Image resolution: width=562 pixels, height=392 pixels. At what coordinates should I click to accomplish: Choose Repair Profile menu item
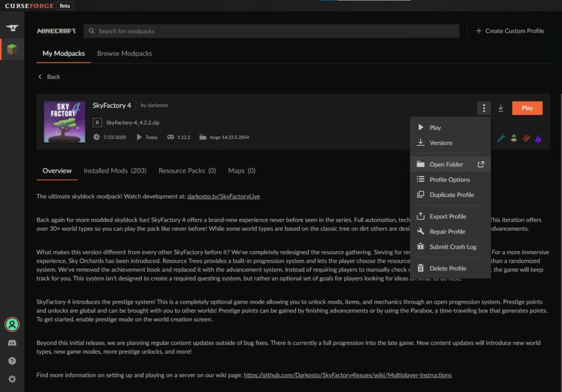450,231
